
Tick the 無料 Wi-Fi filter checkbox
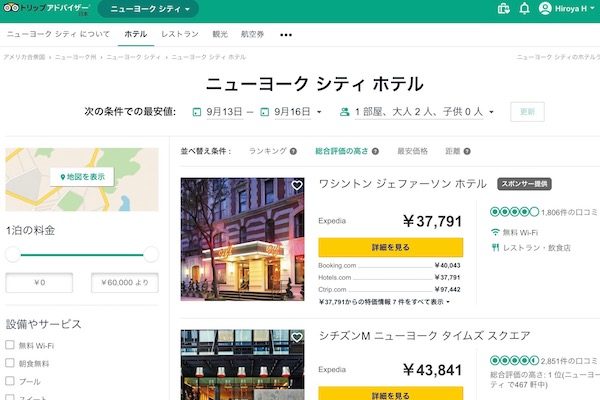pos(10,345)
